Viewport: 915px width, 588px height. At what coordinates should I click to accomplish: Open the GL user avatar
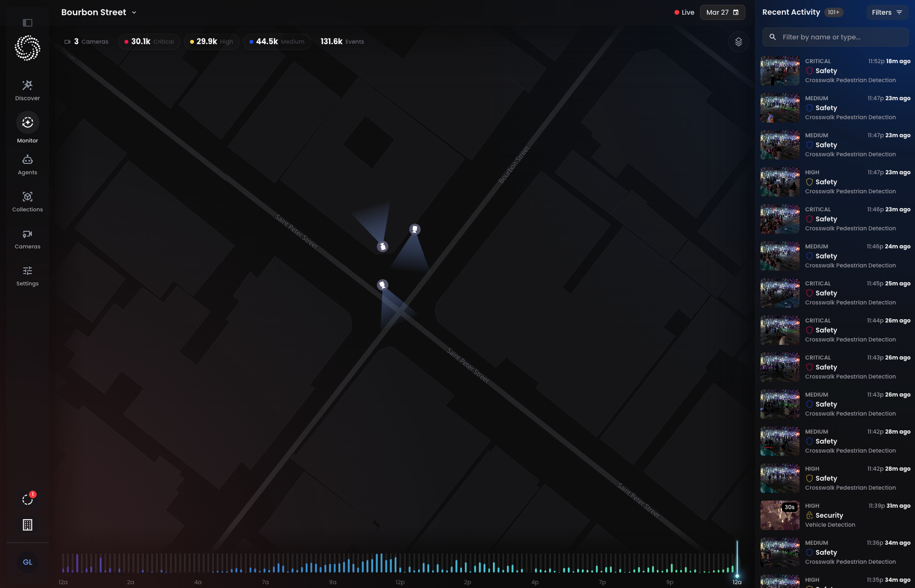tap(28, 562)
